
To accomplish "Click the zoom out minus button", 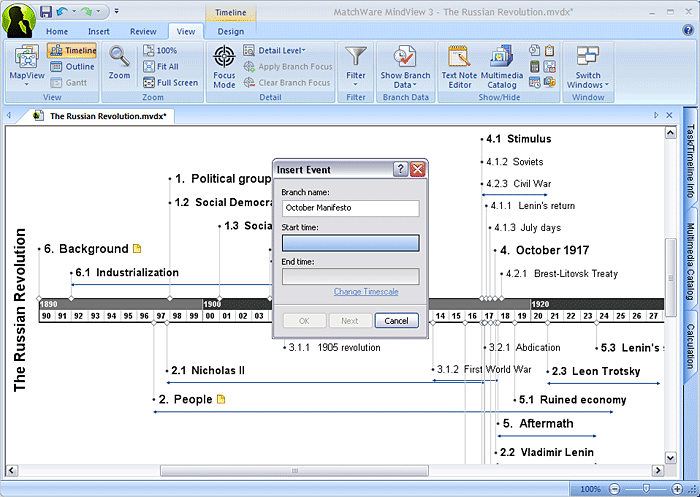I will (615, 489).
